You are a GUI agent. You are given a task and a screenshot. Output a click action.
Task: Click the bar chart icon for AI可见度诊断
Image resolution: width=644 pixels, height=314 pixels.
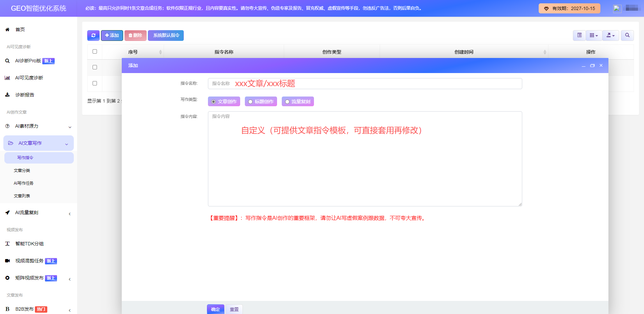[7, 78]
